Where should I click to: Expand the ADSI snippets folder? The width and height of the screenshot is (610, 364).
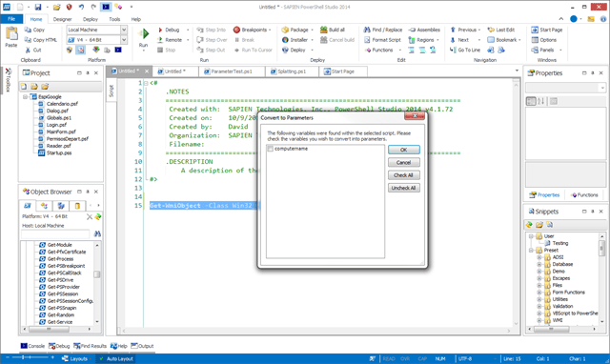tap(539, 257)
